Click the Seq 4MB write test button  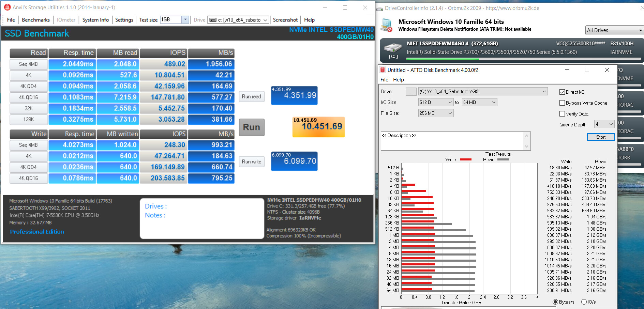coord(29,145)
